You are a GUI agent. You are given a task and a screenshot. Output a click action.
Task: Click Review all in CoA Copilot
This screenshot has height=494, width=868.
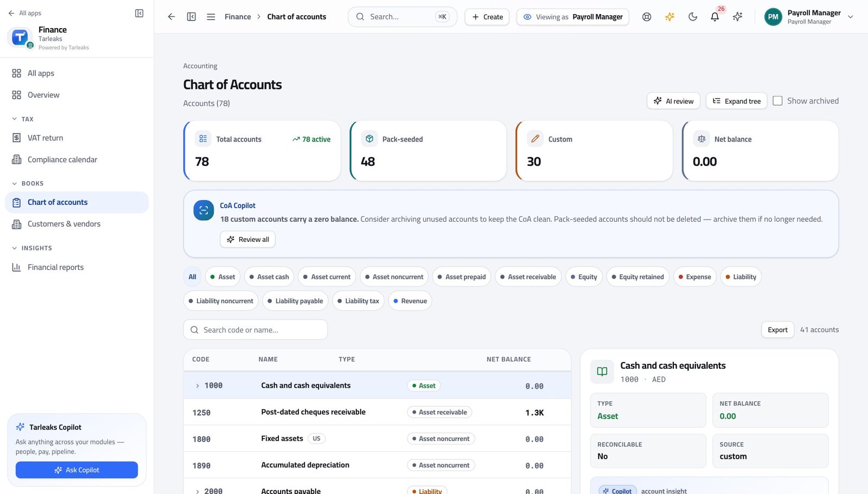pyautogui.click(x=247, y=239)
